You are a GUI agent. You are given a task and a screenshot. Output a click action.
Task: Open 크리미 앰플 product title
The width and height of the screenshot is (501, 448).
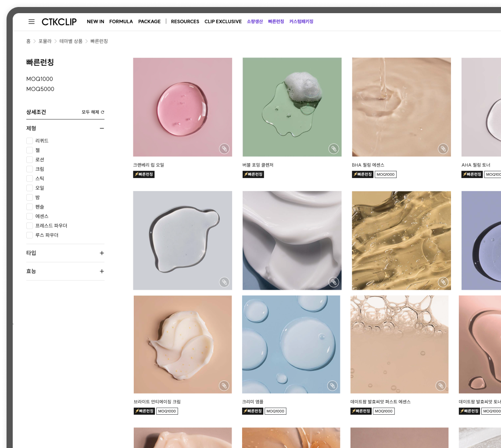coord(253,402)
